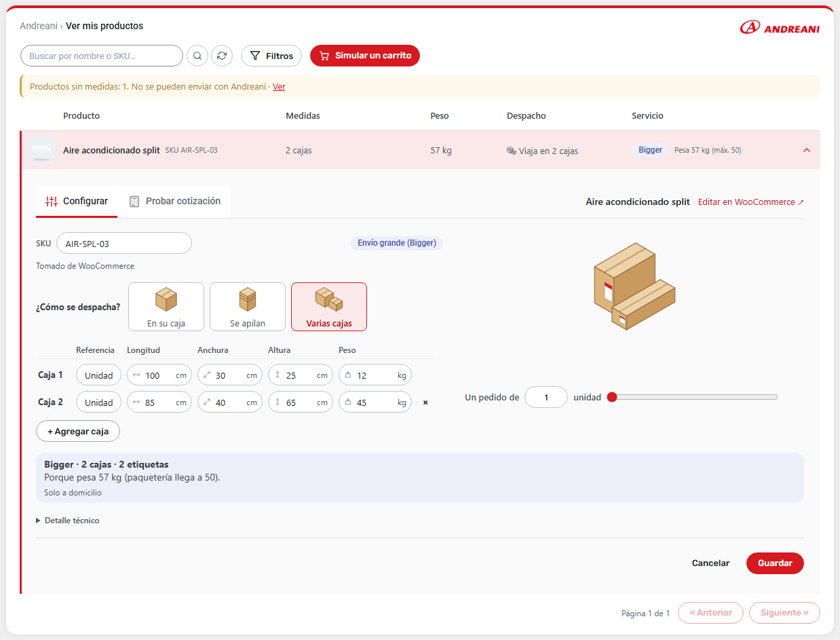Click Cancelar button
Viewport: 840px width, 640px height.
pos(710,563)
